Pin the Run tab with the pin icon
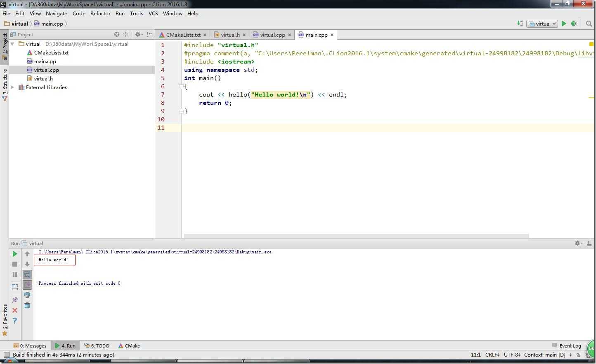This screenshot has width=596, height=364. 15,300
